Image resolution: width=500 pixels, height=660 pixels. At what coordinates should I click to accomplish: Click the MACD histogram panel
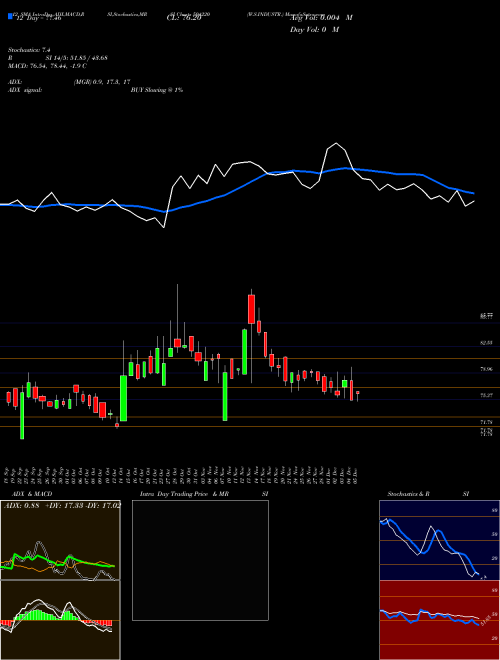point(60,620)
